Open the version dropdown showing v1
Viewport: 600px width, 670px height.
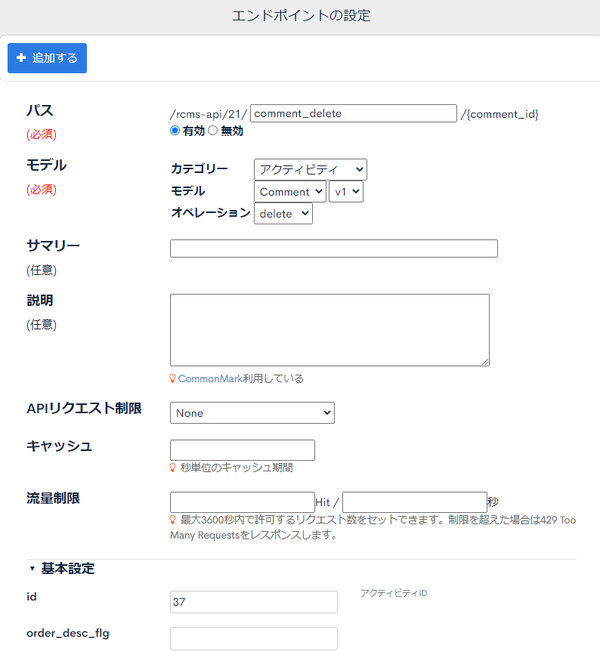(346, 191)
